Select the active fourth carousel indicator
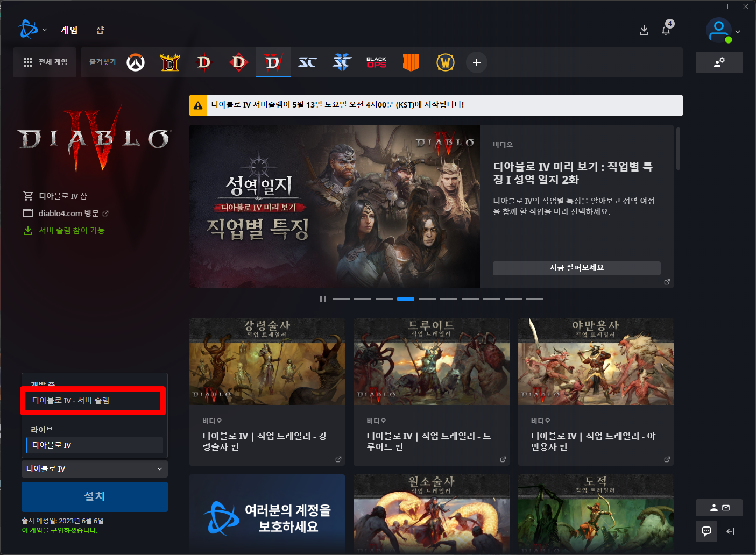756x555 pixels. pyautogui.click(x=406, y=299)
